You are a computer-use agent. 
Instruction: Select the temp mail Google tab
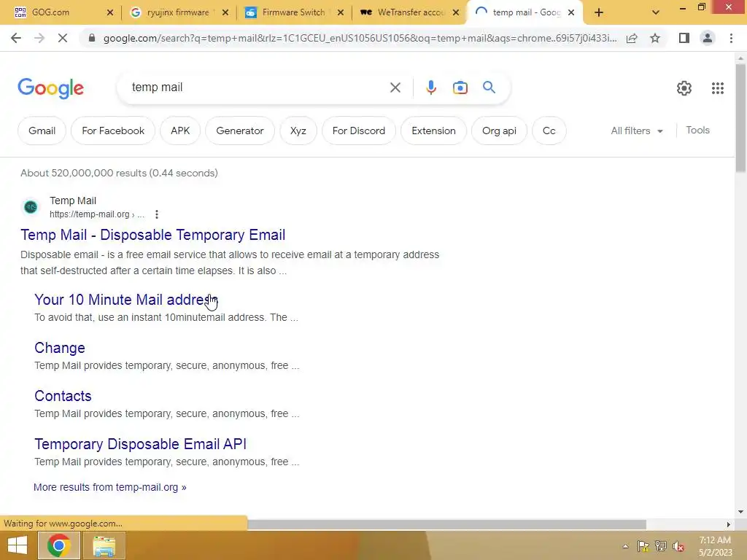pos(527,12)
